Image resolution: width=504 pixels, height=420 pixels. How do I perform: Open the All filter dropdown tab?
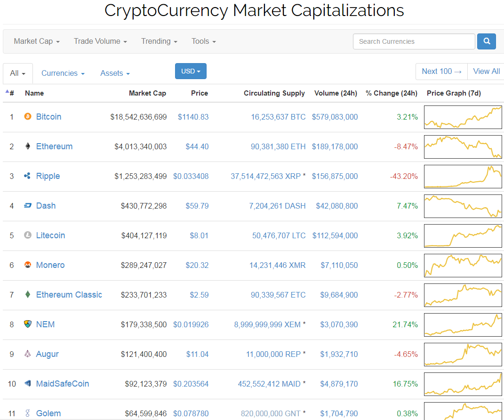[18, 73]
